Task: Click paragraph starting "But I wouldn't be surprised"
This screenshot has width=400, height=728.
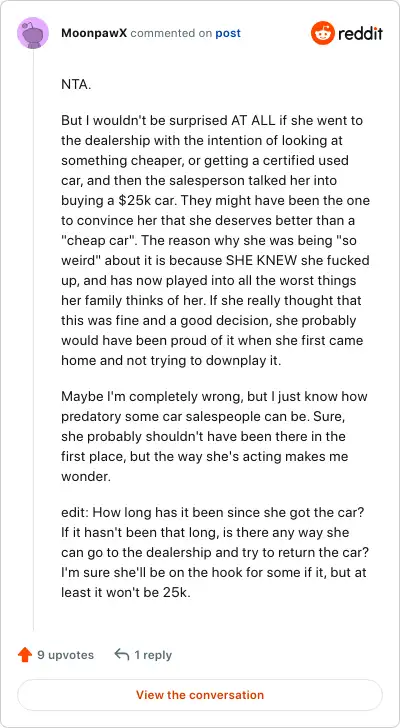Action: point(215,240)
